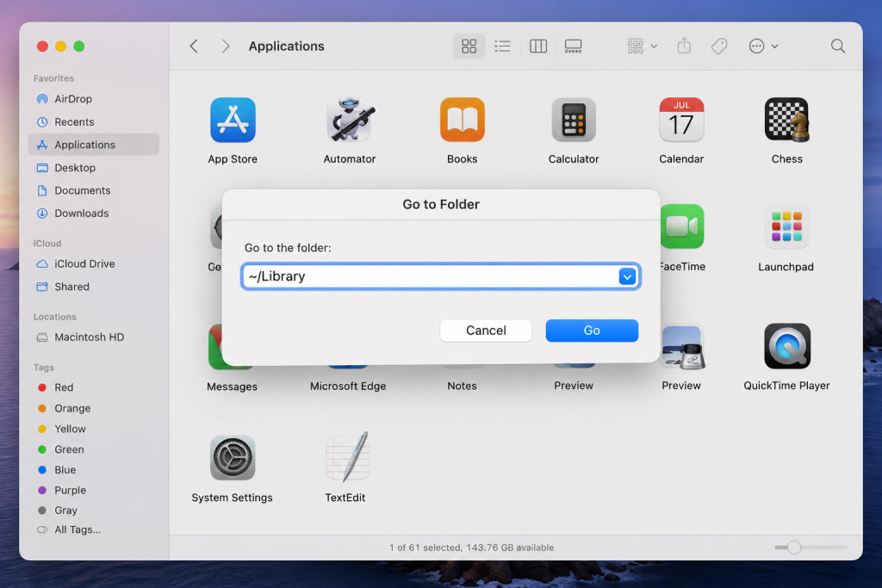
Task: Click the Share toolbar icon
Action: (x=684, y=46)
